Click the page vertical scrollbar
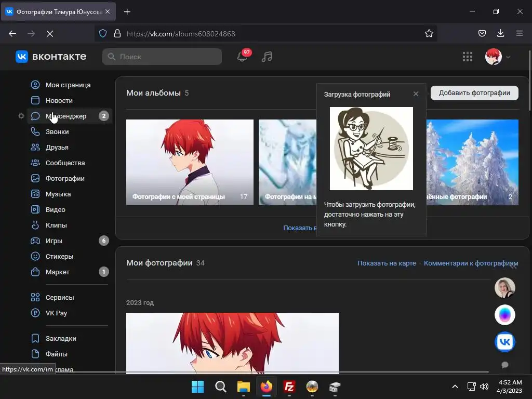The image size is (532, 399). click(530, 81)
